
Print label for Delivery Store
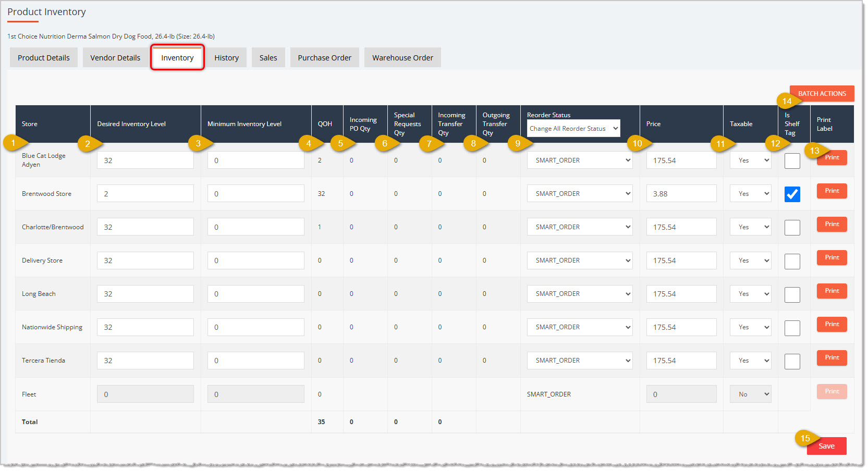pos(832,257)
